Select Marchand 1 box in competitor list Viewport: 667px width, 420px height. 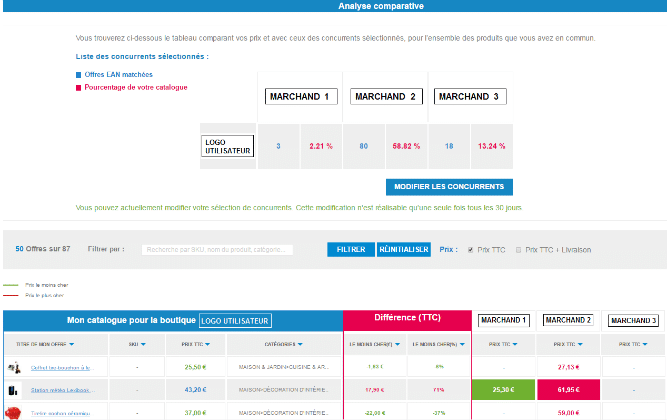tap(301, 97)
